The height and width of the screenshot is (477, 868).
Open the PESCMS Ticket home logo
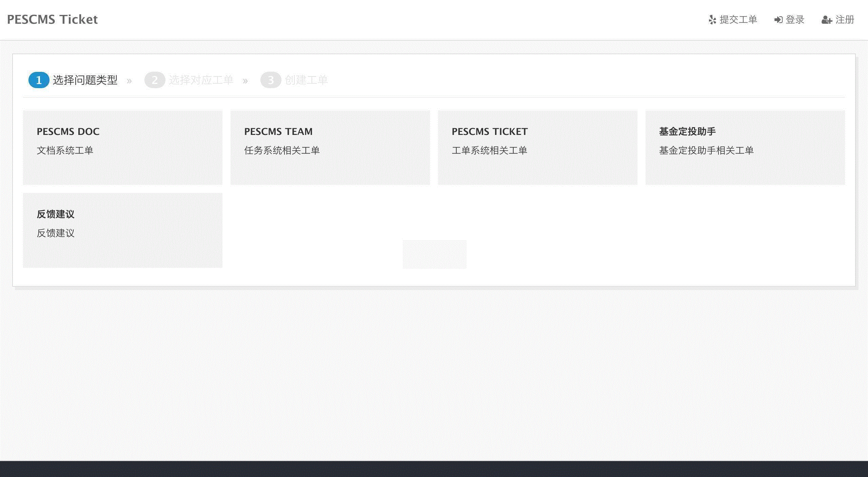[x=52, y=19]
